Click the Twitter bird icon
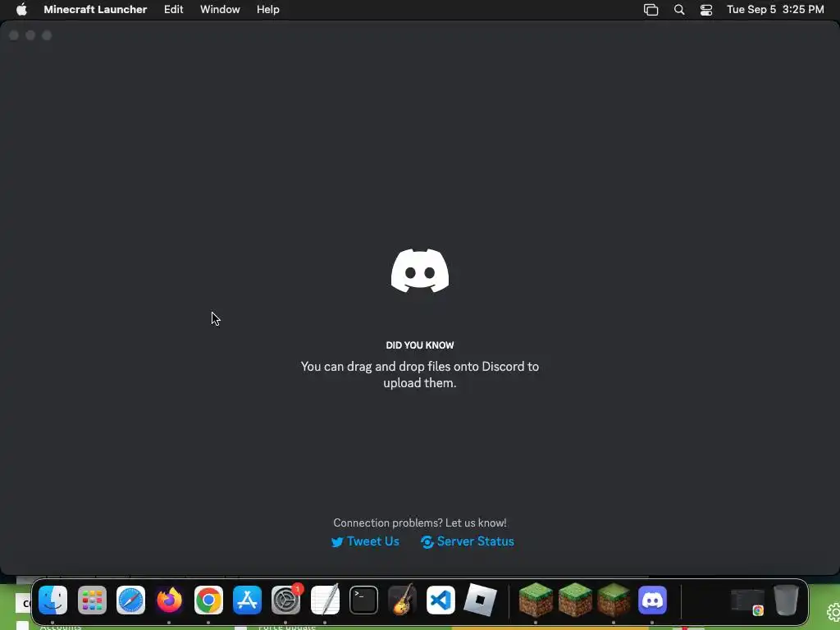 pyautogui.click(x=337, y=542)
